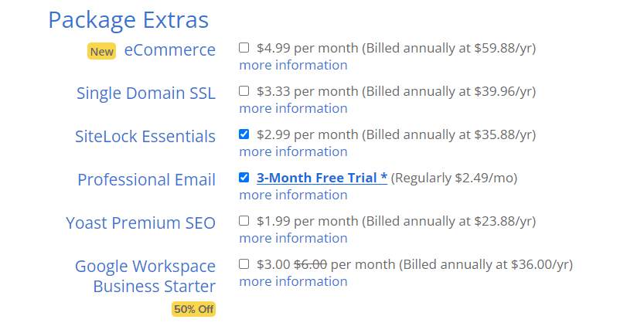Click more information under eCommerce pricing
644x323 pixels.
click(x=293, y=65)
